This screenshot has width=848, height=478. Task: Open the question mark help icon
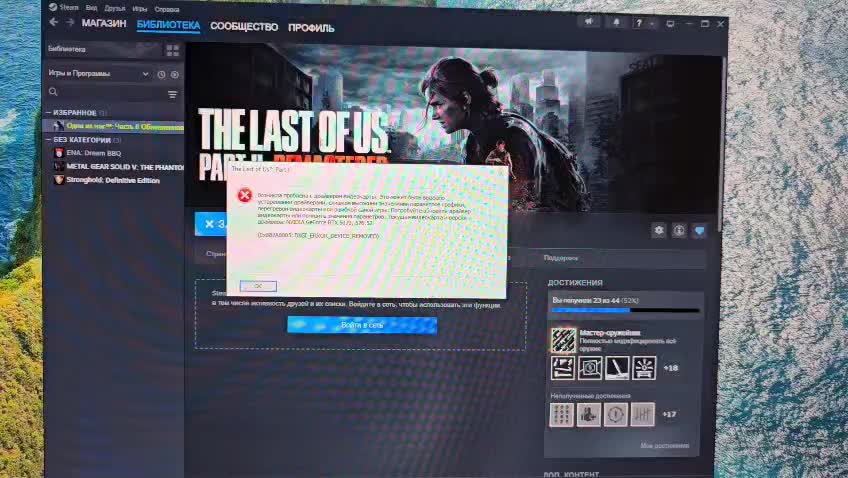(639, 23)
